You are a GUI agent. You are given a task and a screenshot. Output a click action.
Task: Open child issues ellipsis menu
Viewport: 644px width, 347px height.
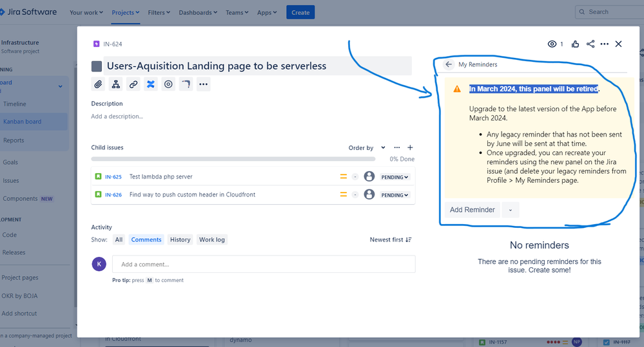tap(396, 147)
